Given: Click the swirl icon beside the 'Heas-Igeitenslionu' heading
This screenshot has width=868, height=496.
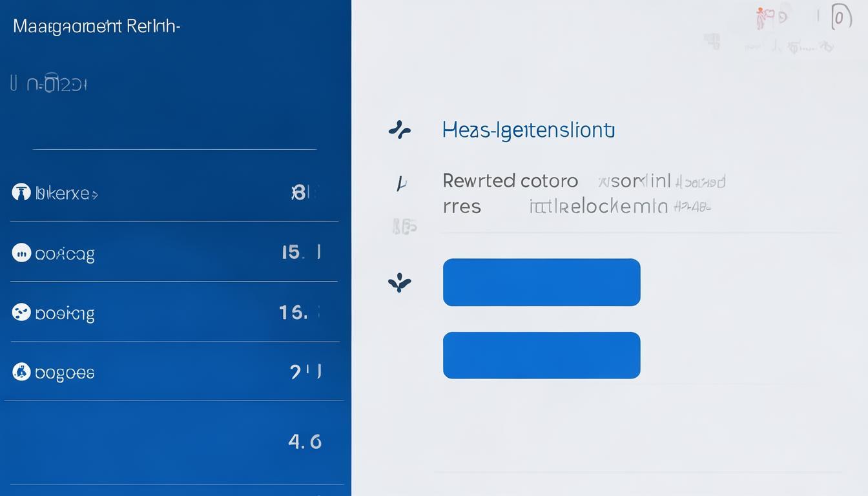Looking at the screenshot, I should [x=400, y=130].
